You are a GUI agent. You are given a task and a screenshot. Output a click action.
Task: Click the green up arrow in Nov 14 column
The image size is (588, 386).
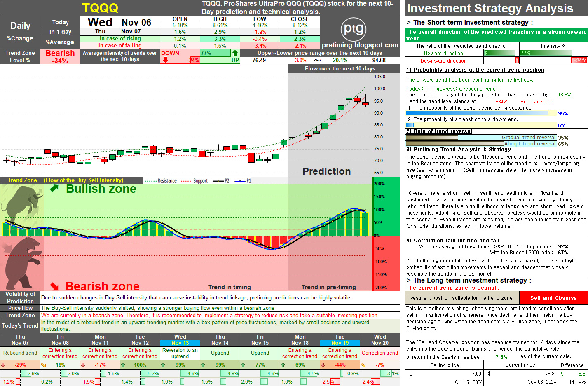click(203, 365)
